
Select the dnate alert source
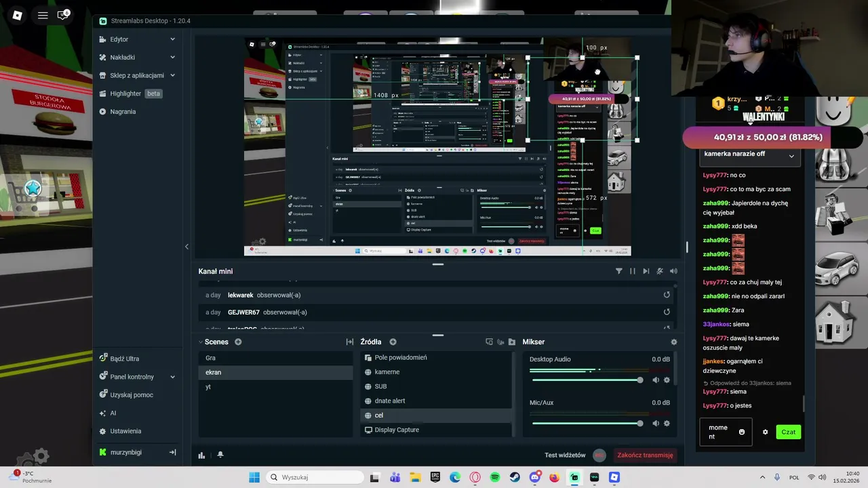(x=437, y=401)
